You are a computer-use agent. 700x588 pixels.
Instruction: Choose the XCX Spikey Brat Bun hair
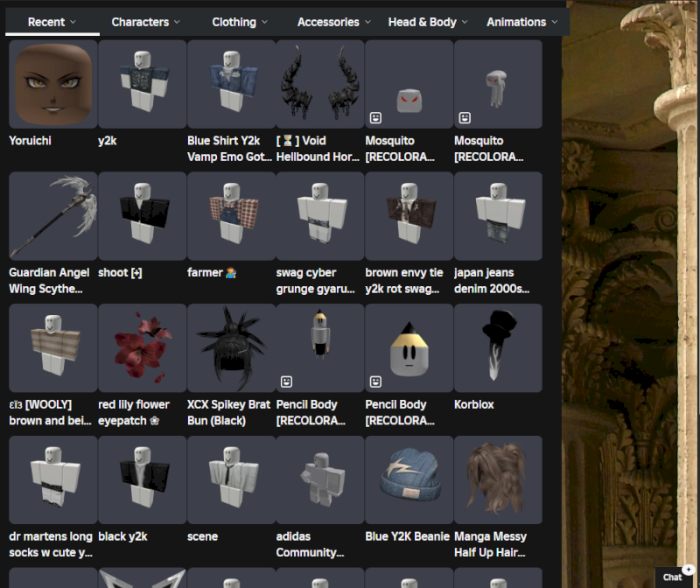231,348
